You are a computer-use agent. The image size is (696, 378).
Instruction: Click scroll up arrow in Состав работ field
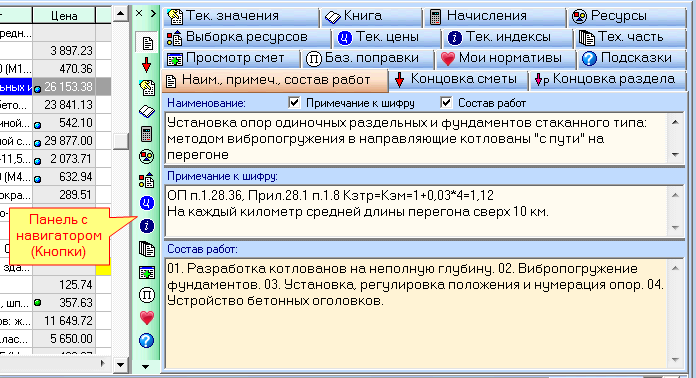[675, 268]
